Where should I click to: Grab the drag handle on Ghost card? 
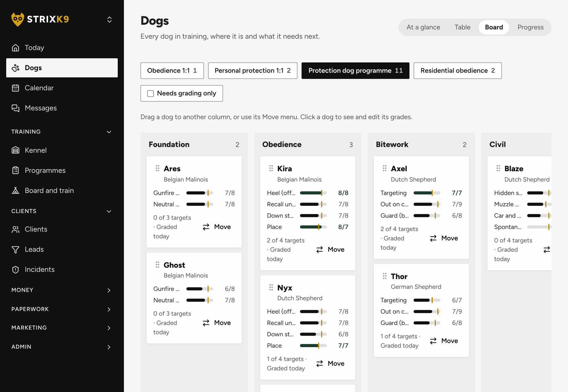point(157,265)
